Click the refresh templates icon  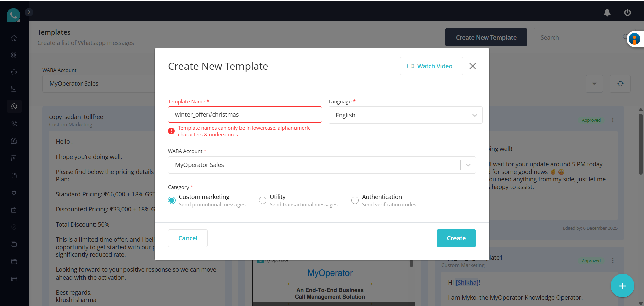tap(620, 84)
